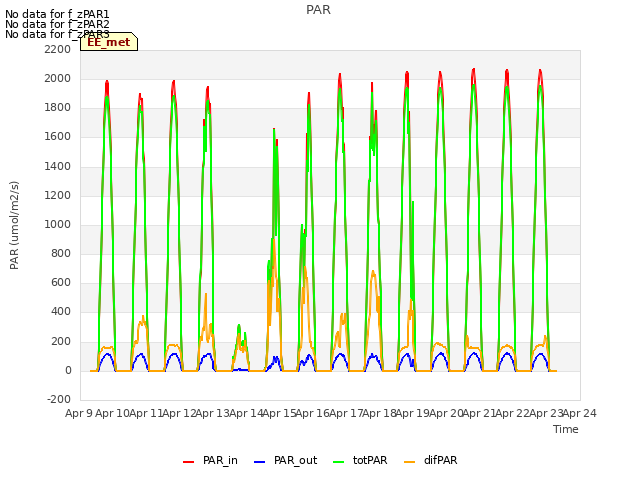Click the Apr 14 x-axis tick label
Screen dimensions: 640x480
[246, 413]
